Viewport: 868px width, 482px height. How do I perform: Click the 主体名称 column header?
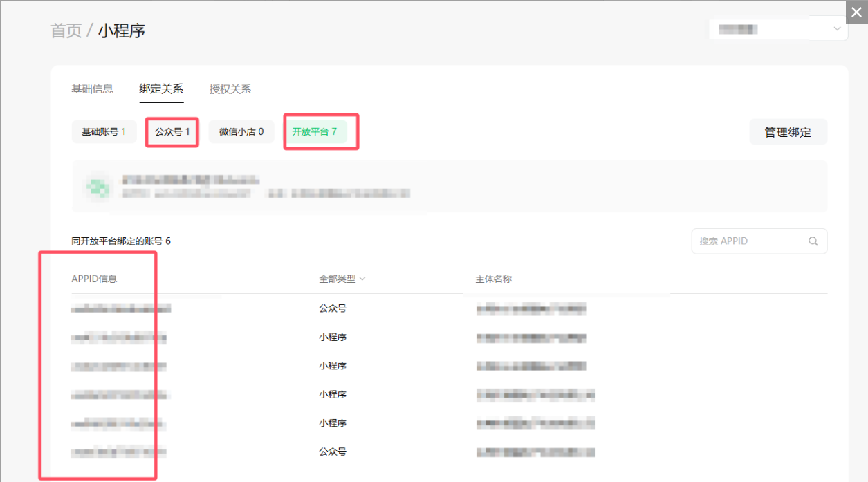pos(494,279)
